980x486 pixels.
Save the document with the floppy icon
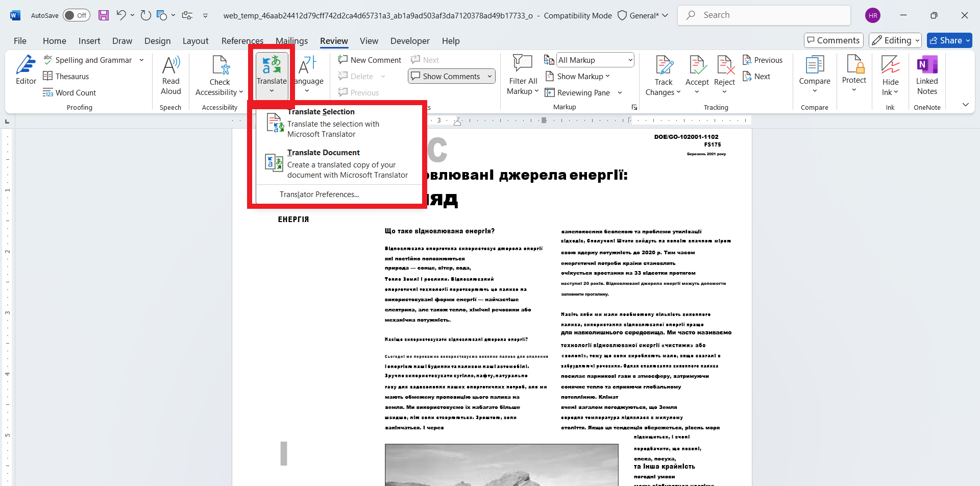[104, 15]
